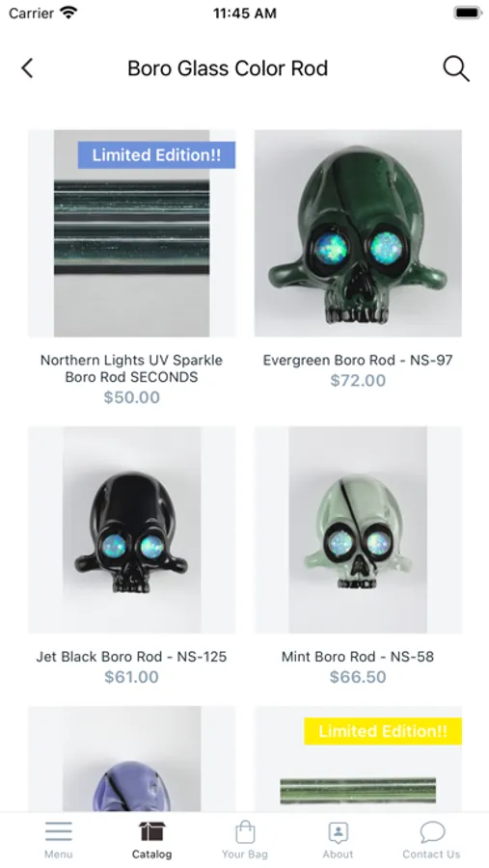Screen dimensions: 489x868
Task: Tap the back arrow icon
Action: tap(27, 68)
